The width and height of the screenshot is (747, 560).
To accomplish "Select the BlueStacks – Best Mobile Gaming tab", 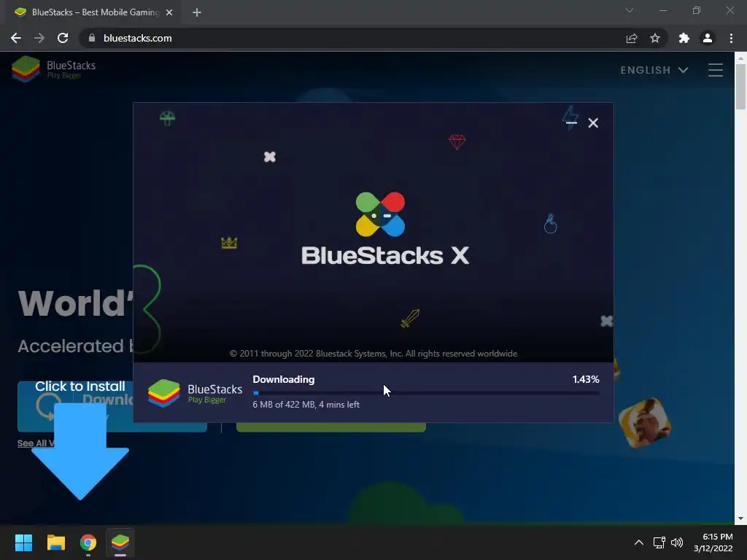I will (x=94, y=12).
